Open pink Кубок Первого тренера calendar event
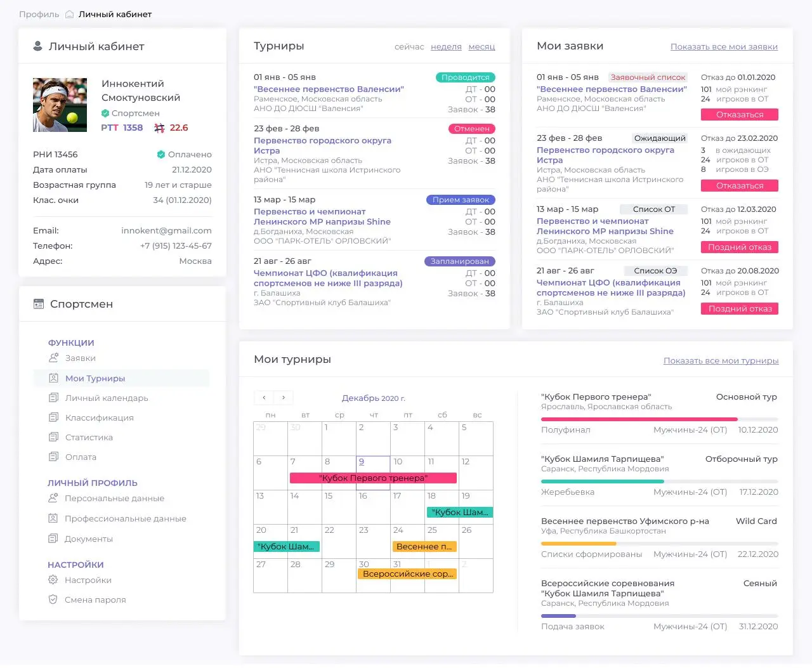This screenshot has height=668, width=812. point(373,478)
